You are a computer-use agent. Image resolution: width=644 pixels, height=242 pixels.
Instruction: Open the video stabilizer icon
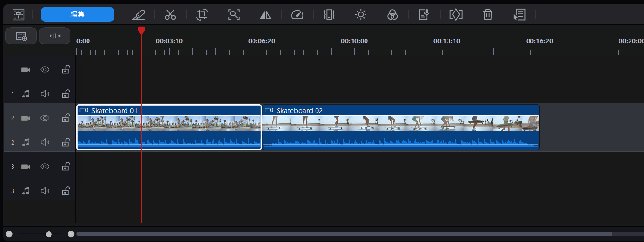pos(329,14)
